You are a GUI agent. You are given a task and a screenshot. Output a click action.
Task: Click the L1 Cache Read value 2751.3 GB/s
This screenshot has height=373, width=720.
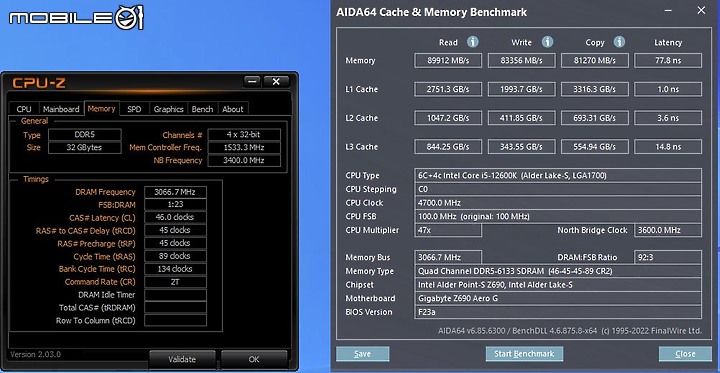click(448, 89)
